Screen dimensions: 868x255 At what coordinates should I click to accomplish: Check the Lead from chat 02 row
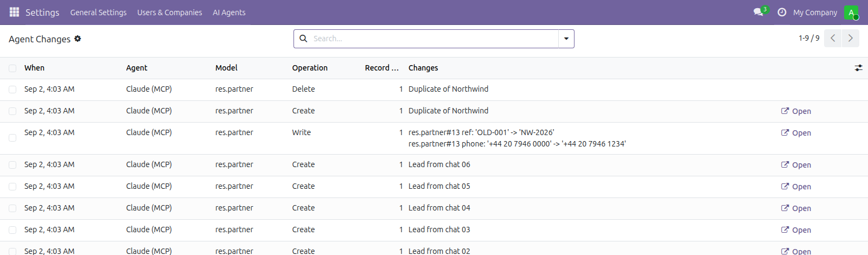click(12, 251)
